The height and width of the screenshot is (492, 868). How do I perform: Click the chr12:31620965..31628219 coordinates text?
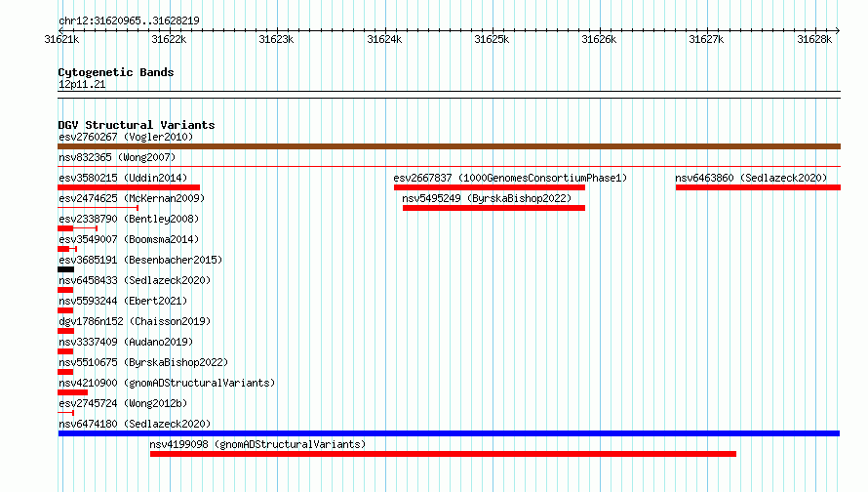pos(129,20)
